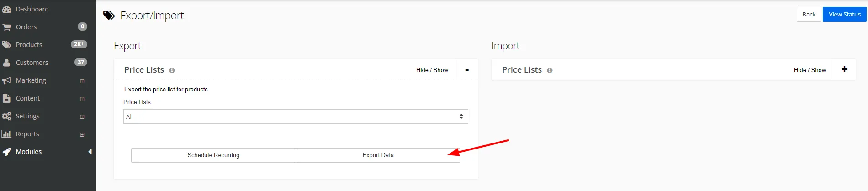Viewport: 868px width, 191px height.
Task: Expand the Reports submenu plus icon
Action: coord(82,134)
